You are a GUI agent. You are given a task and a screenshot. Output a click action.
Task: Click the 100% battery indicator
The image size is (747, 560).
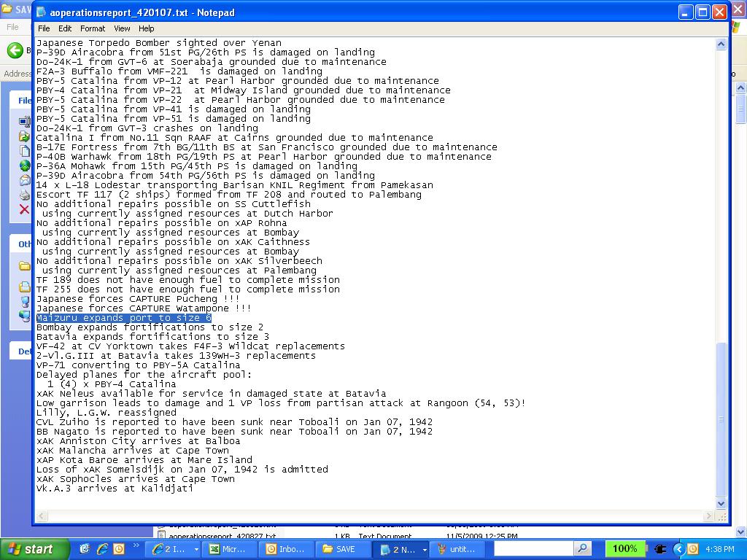click(625, 548)
